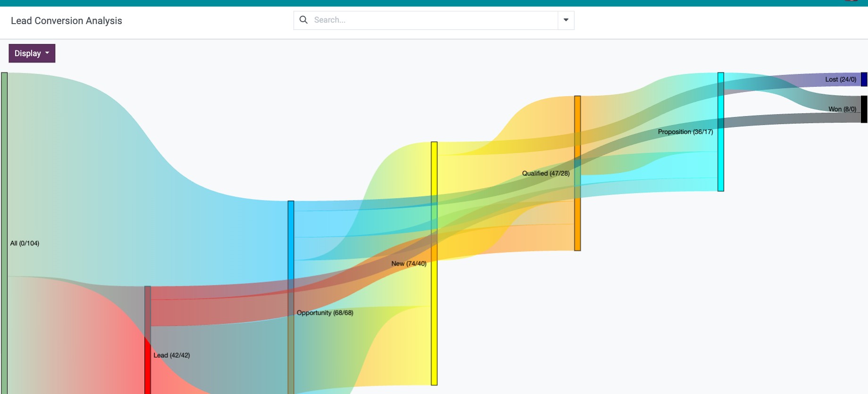This screenshot has height=394, width=868.
Task: Click the 'Lead (42/42)' label
Action: tap(172, 355)
